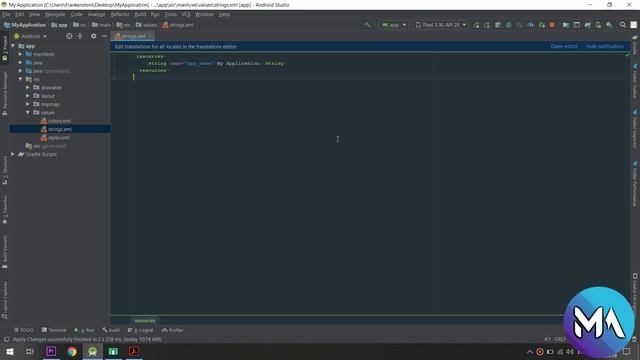Open the File menu
The height and width of the screenshot is (360, 640).
6,14
